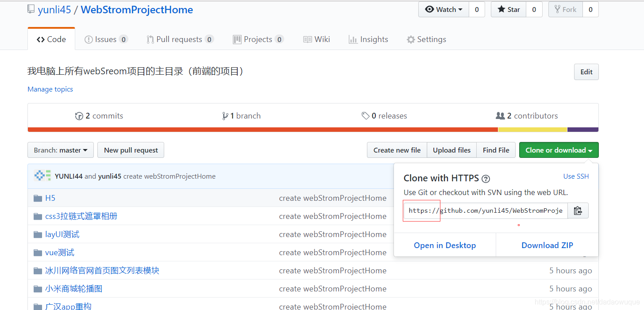Open the Watch dropdown
644x310 pixels.
pyautogui.click(x=443, y=9)
